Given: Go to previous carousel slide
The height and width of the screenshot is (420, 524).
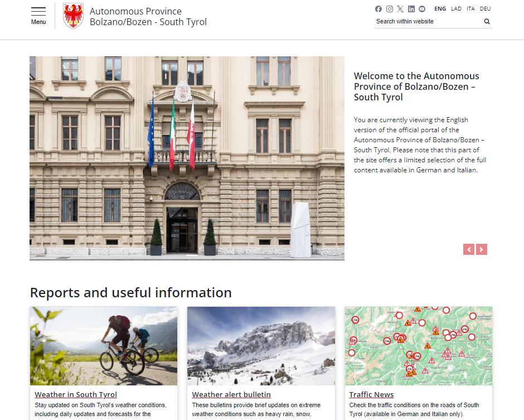Looking at the screenshot, I should [469, 249].
